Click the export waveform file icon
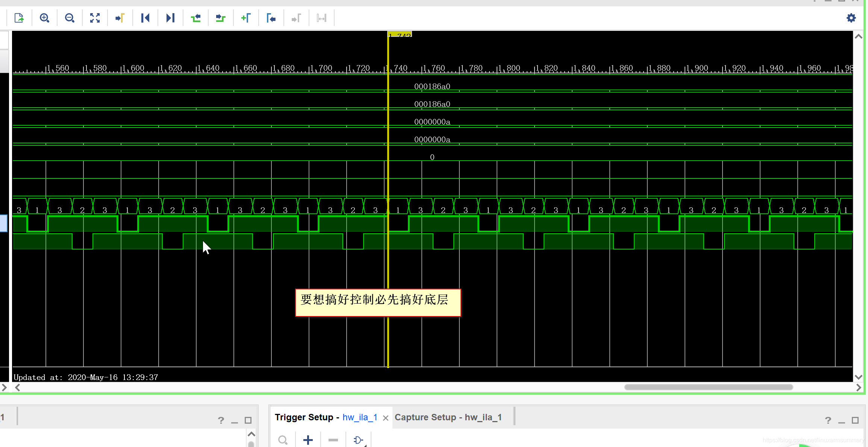 19,18
